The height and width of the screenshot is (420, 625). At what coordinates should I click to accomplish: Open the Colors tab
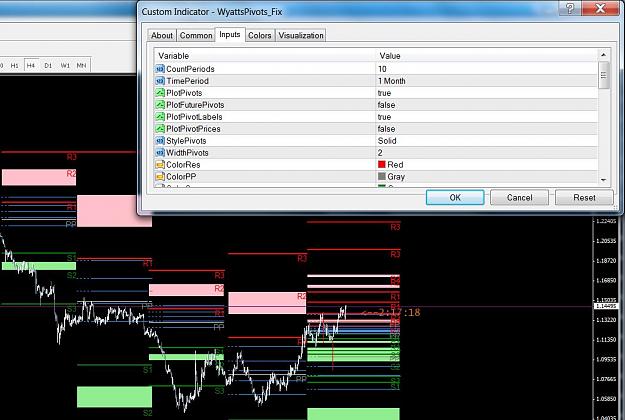(259, 35)
